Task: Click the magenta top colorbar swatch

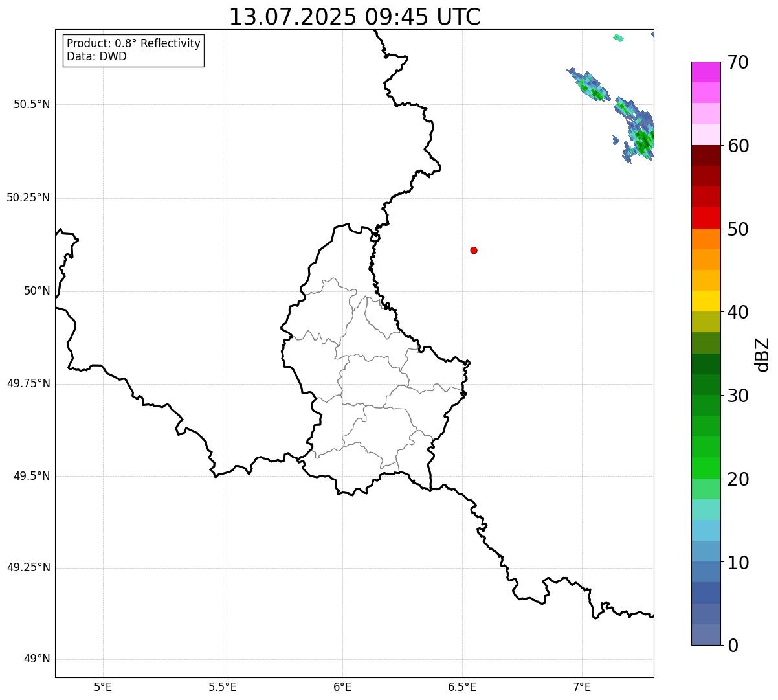Action: click(x=706, y=72)
